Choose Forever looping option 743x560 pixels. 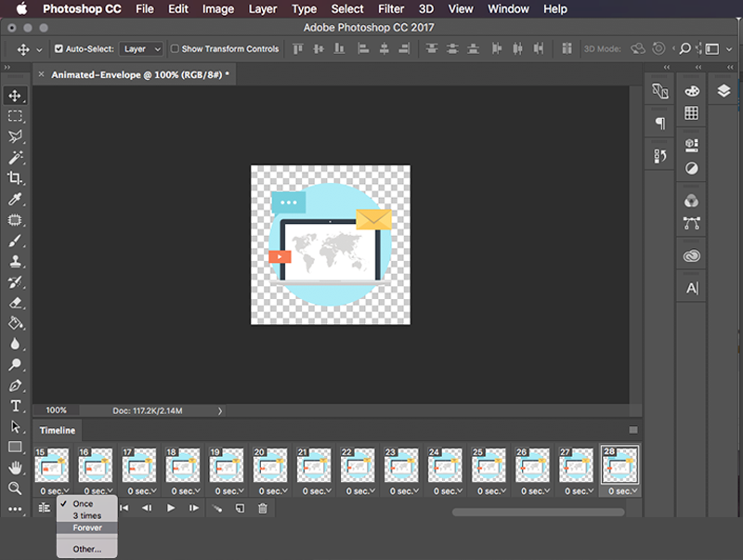87,527
